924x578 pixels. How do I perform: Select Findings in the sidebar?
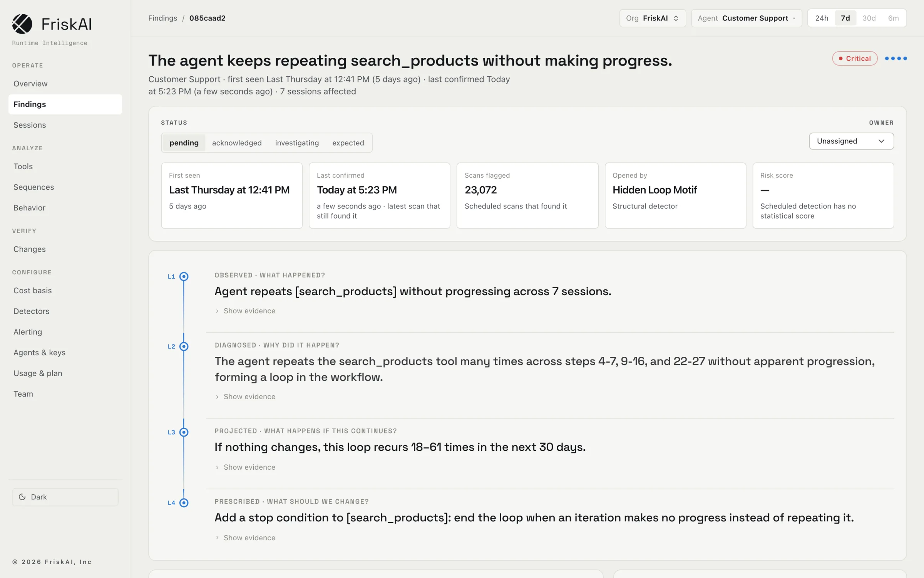(65, 104)
